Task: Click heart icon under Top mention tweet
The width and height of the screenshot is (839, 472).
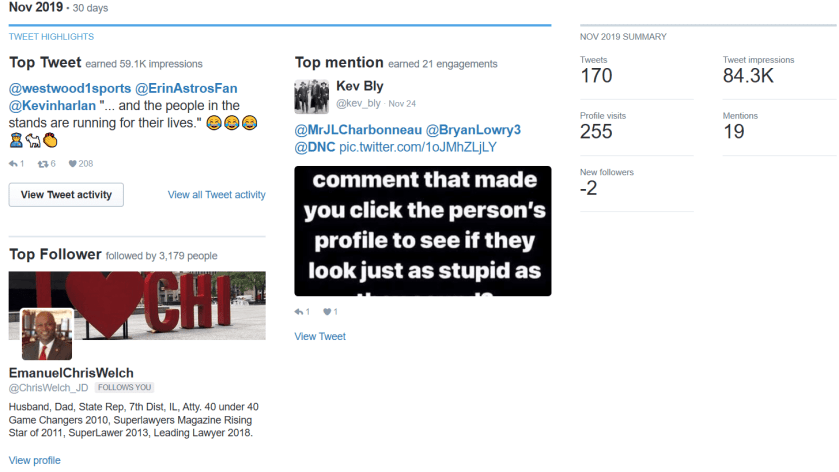Action: point(327,312)
